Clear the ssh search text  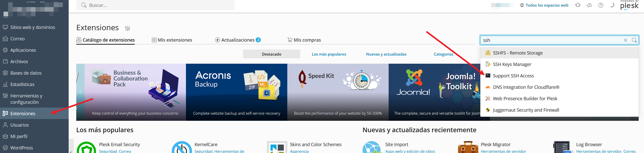625,40
